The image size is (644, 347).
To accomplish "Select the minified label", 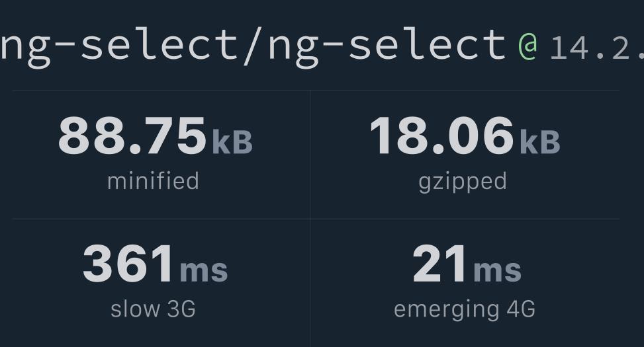I will 153,181.
